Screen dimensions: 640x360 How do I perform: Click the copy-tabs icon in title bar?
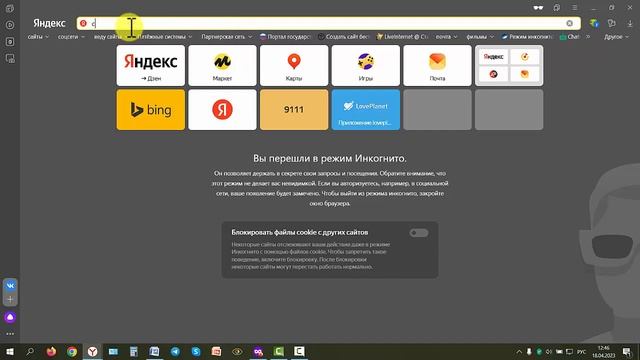[x=557, y=8]
